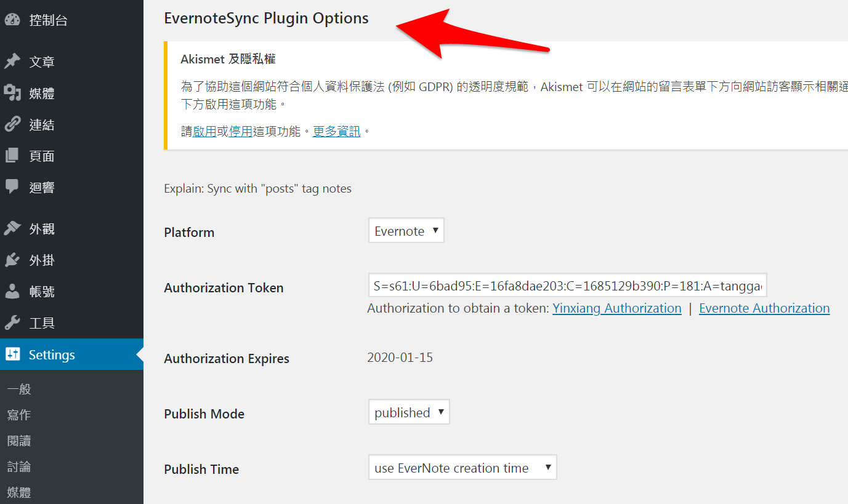The image size is (848, 504).
Task: Click the Evernote Authorization link
Action: tap(764, 308)
